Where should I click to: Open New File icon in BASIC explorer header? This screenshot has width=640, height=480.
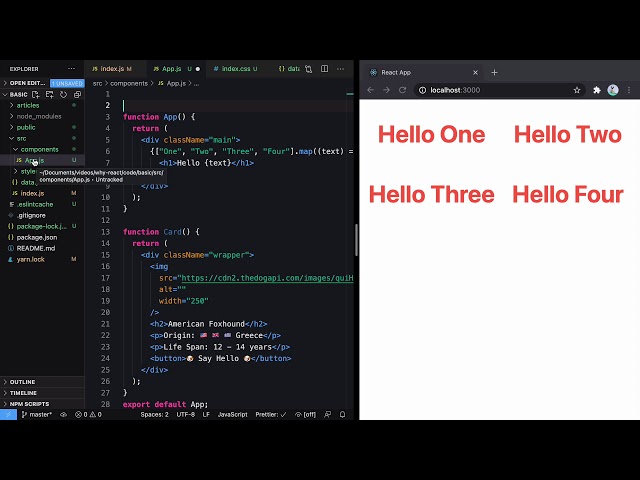point(36,94)
